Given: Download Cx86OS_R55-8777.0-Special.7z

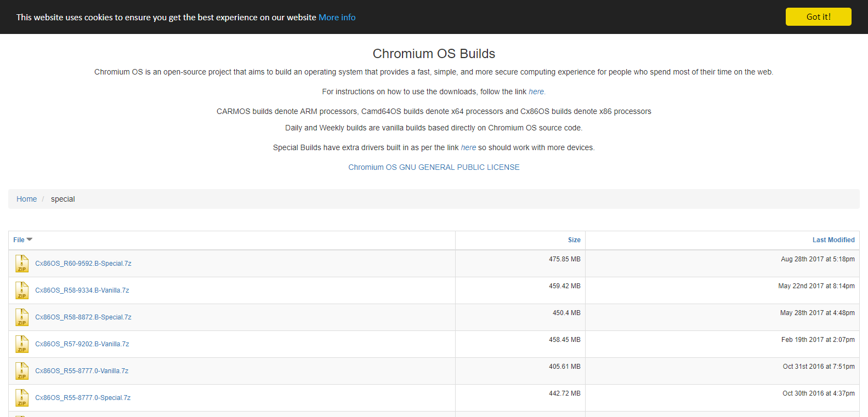Looking at the screenshot, I should (83, 398).
